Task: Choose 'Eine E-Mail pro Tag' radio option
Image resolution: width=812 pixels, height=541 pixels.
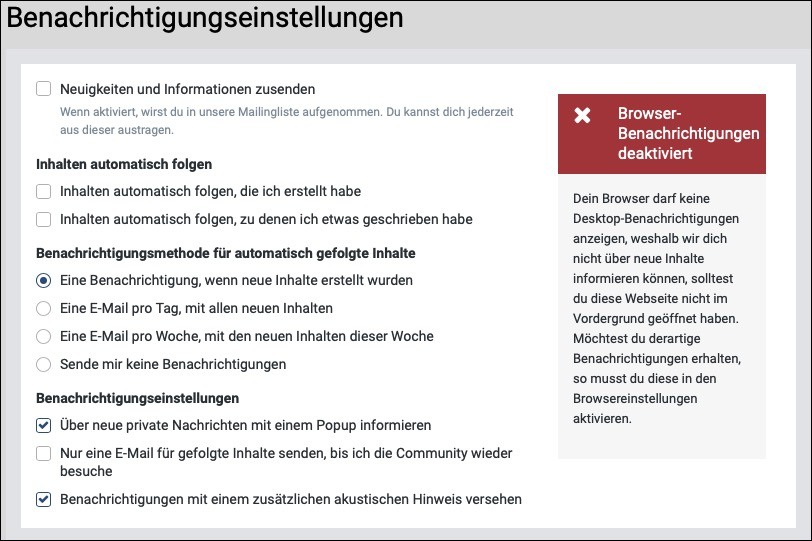Action: tap(44, 309)
